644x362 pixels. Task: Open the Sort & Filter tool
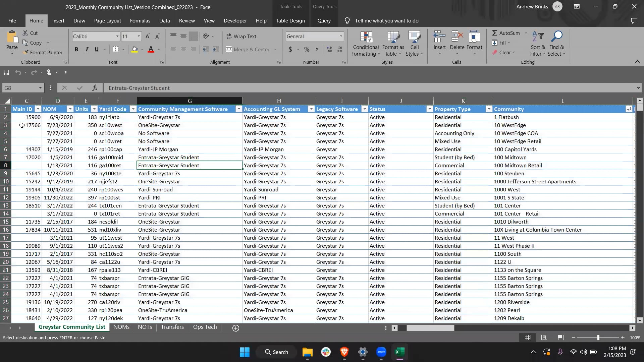(x=537, y=43)
